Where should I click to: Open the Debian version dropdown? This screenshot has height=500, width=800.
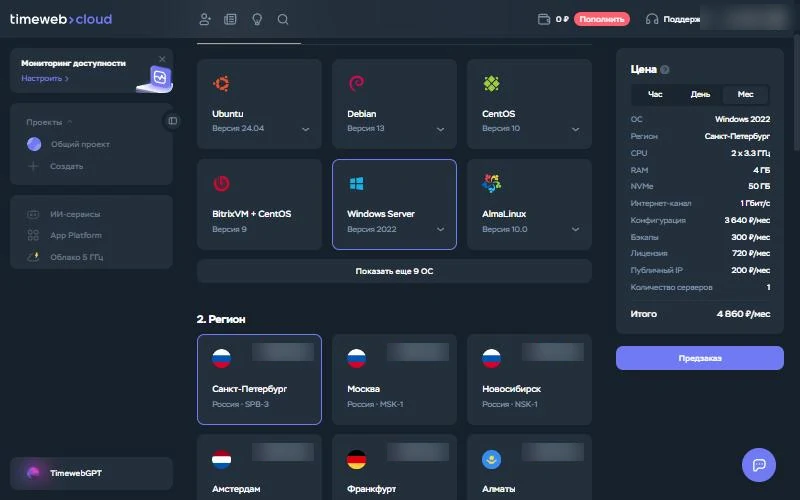(x=440, y=129)
